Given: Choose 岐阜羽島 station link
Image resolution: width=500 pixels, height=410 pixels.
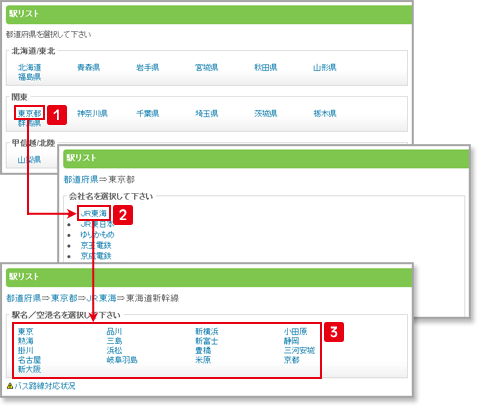Looking at the screenshot, I should coord(122,360).
